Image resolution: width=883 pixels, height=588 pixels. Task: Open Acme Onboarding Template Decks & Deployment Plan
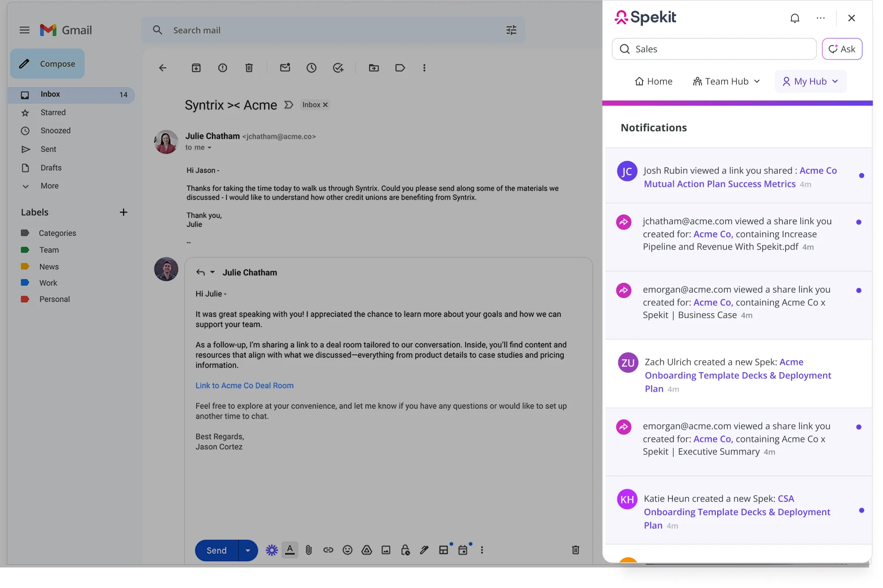(738, 375)
